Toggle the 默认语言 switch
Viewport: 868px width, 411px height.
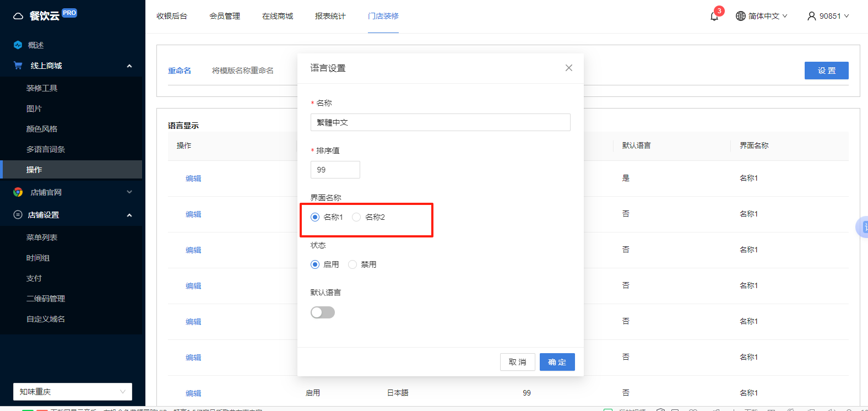click(323, 312)
